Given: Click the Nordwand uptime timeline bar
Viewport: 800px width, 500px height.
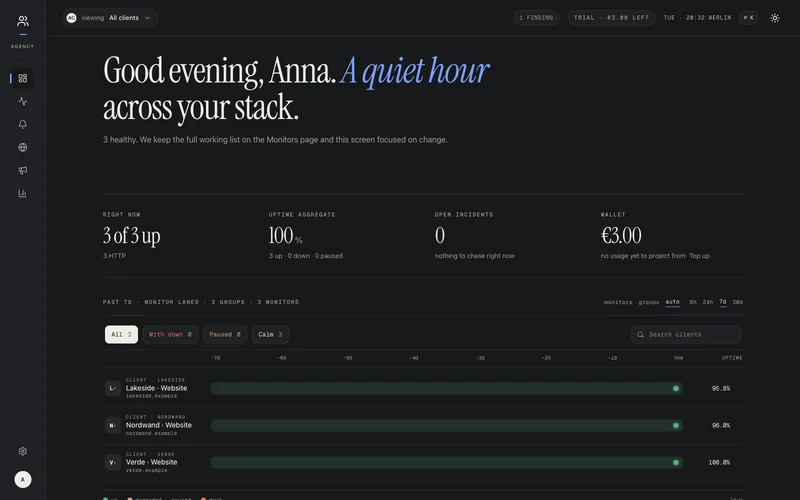Looking at the screenshot, I should coord(446,425).
